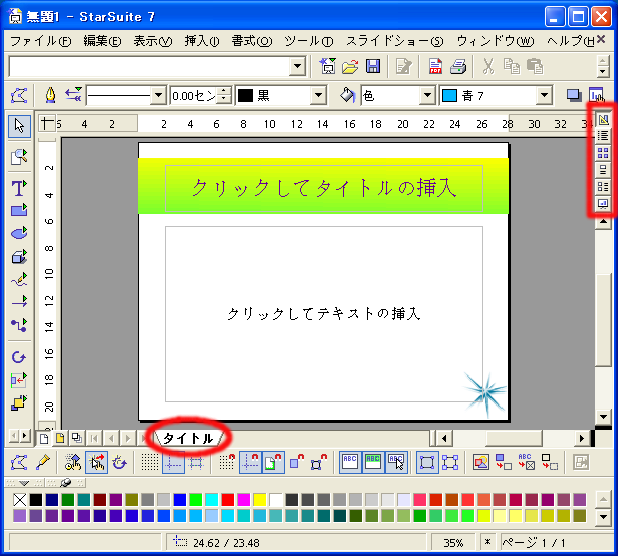618x556 pixels.
Task: Toggle the Shadow icon
Action: click(573, 95)
